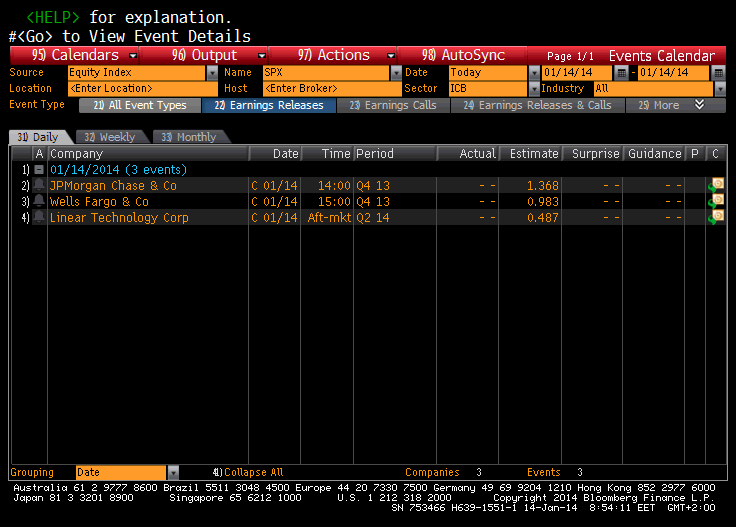
Task: Click Collapse All link
Action: (253, 472)
